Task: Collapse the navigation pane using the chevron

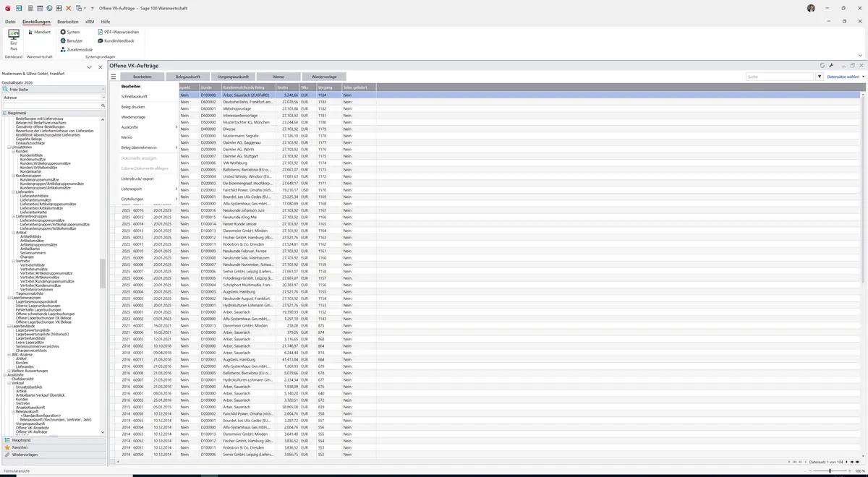Action: tap(89, 67)
